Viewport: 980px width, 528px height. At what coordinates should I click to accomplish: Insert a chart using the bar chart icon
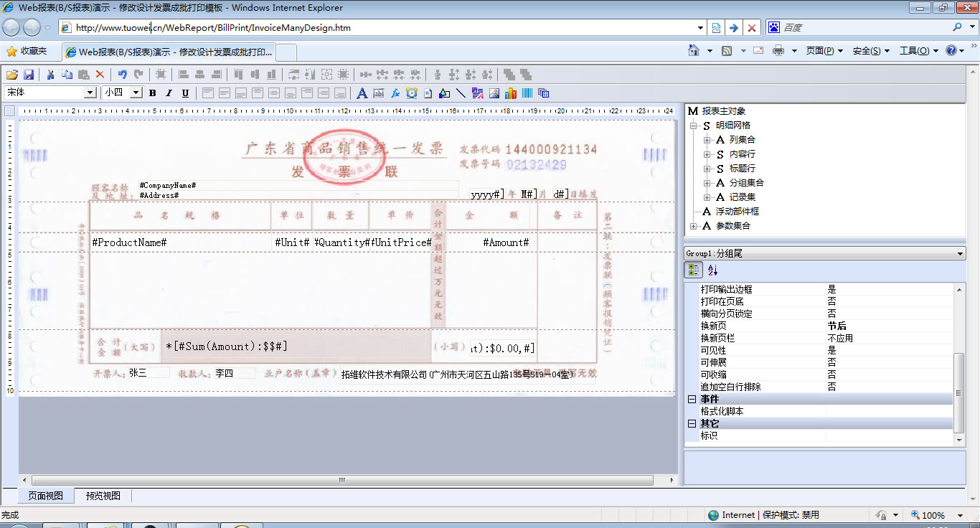(x=511, y=93)
